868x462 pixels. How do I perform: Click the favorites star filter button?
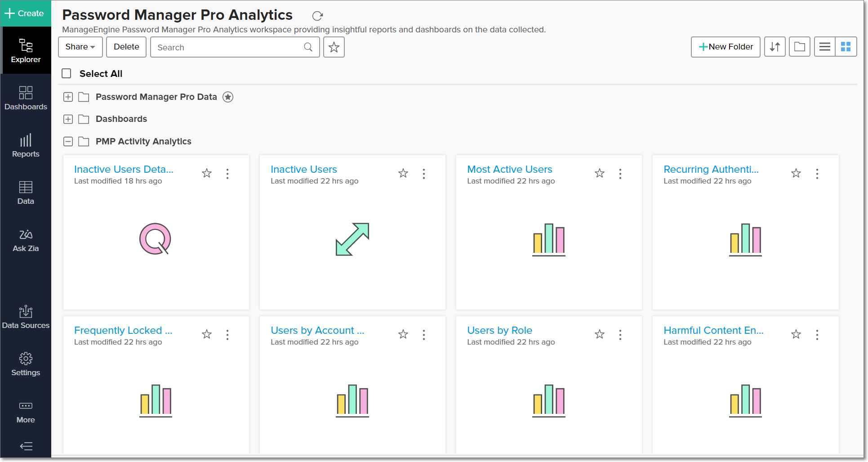pyautogui.click(x=334, y=47)
